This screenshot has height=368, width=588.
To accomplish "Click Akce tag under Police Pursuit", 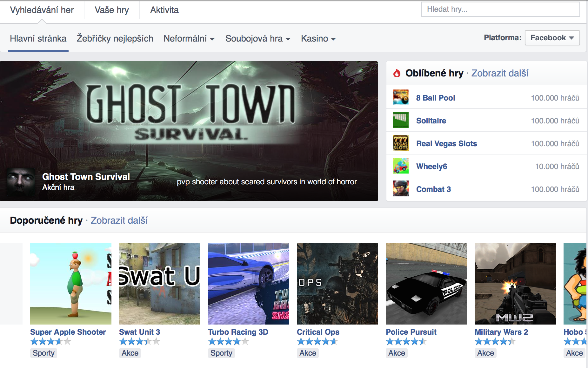I will tap(397, 353).
